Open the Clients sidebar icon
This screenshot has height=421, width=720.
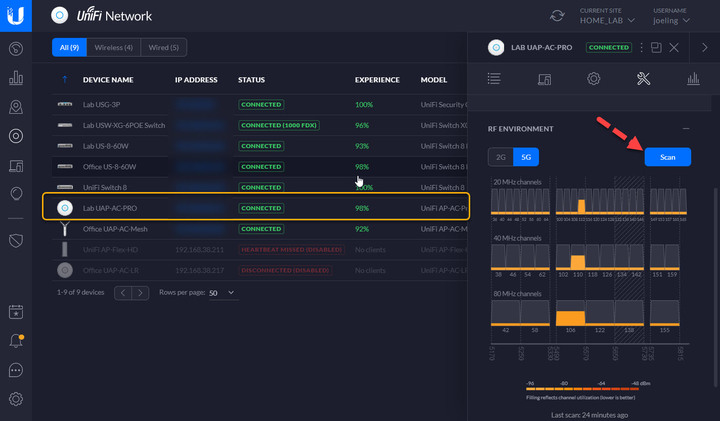point(16,165)
